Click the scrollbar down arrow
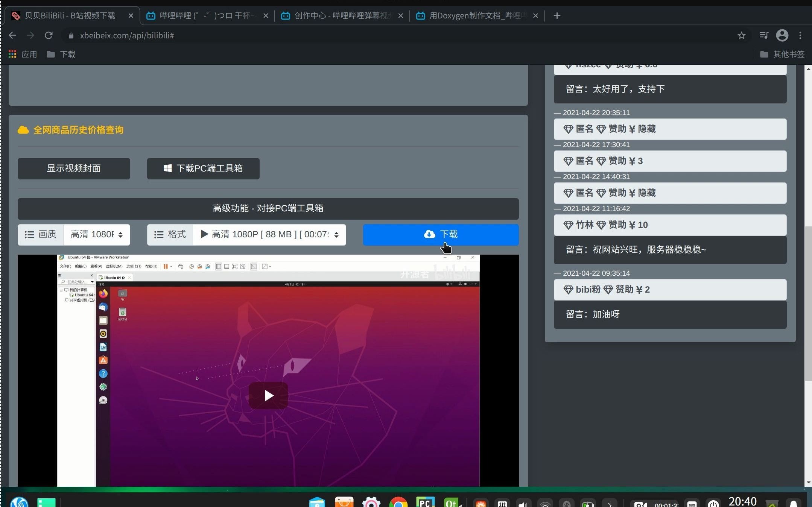This screenshot has height=507, width=812. click(x=808, y=483)
